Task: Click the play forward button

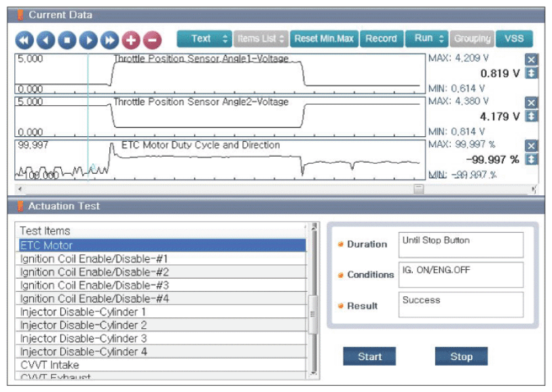Action: coord(88,40)
